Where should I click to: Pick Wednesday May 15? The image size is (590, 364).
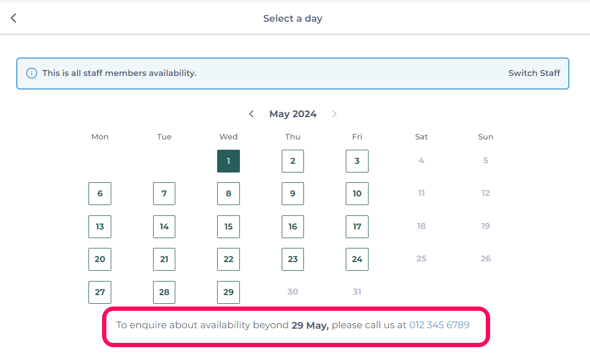click(229, 227)
